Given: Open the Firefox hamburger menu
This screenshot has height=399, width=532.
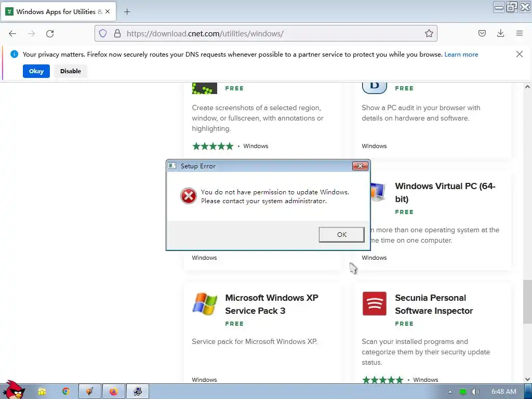Looking at the screenshot, I should (x=520, y=33).
